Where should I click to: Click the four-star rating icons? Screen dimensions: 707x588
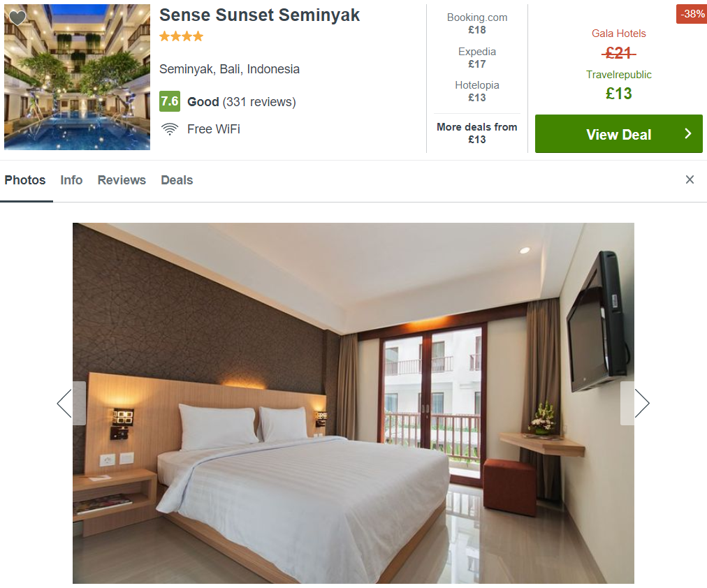pyautogui.click(x=181, y=36)
